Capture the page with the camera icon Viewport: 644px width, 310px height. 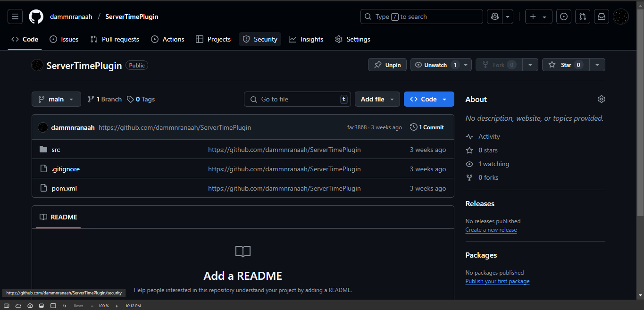(30, 306)
